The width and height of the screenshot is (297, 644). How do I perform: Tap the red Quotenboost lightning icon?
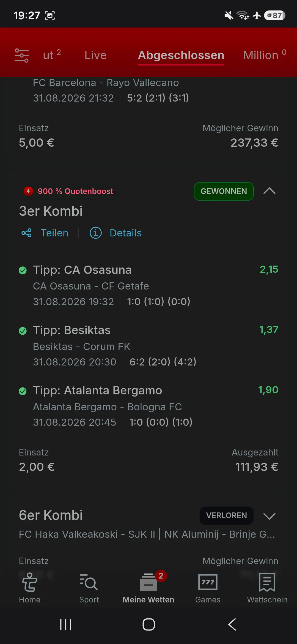tap(28, 191)
